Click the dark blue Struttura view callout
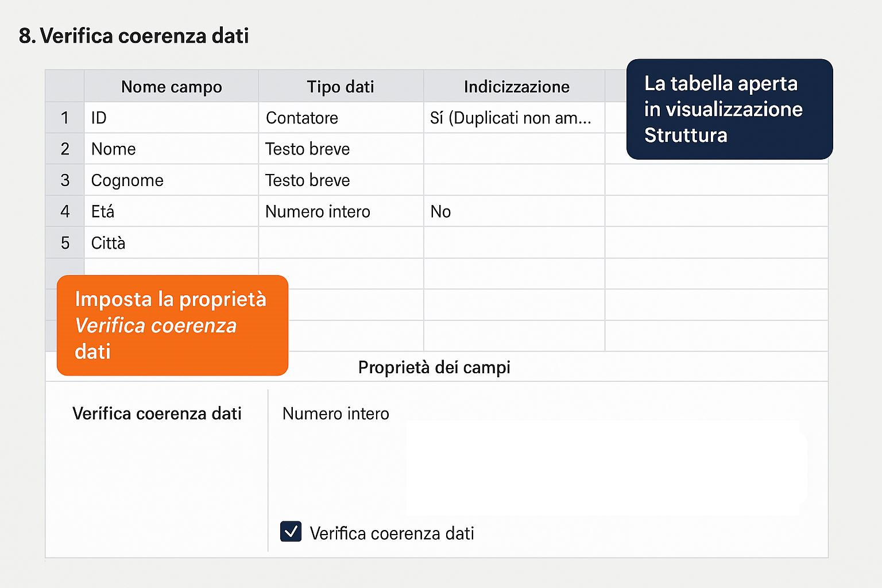This screenshot has width=882, height=588. [729, 109]
